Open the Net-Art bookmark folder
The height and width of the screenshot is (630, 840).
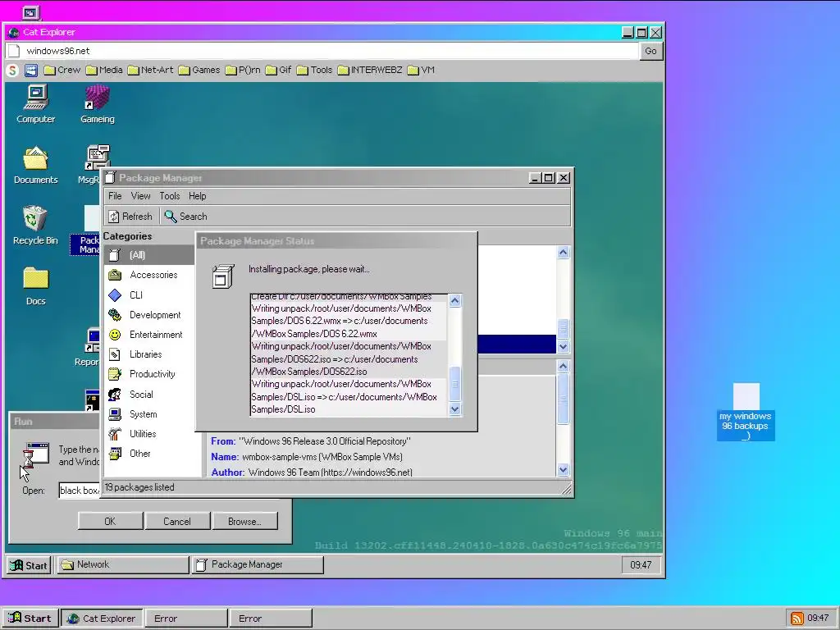(x=151, y=71)
